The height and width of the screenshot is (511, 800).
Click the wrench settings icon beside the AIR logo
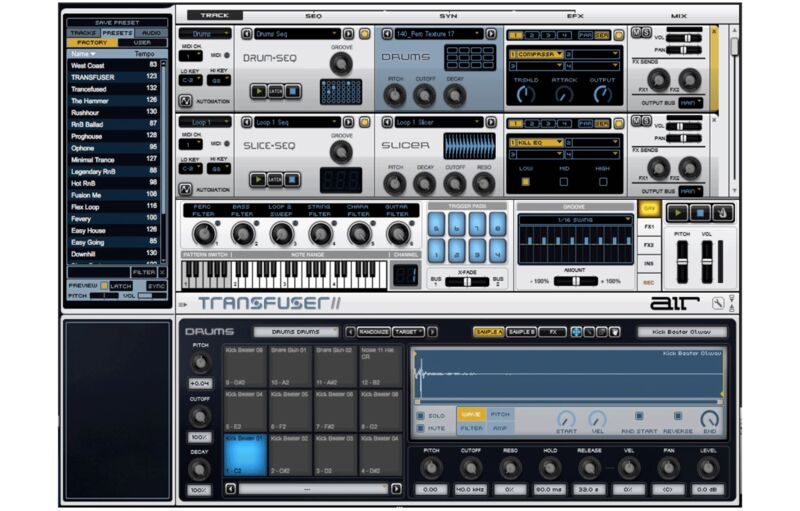pos(717,303)
